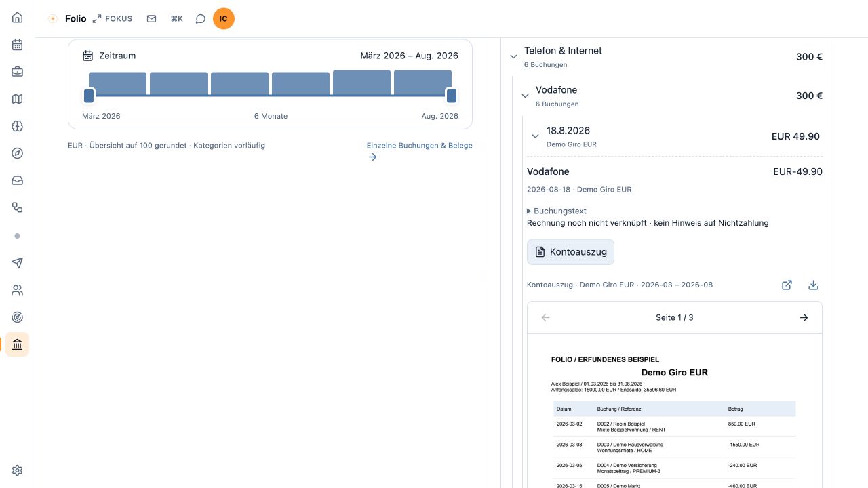Screen dimensions: 868x488
Task: Open the people icon in the sidebar
Action: pos(18,290)
